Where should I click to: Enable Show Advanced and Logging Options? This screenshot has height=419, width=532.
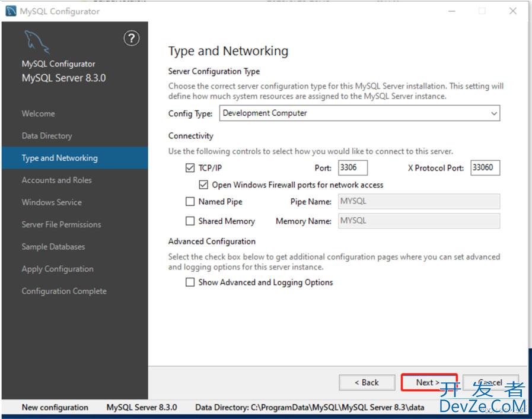tap(190, 282)
